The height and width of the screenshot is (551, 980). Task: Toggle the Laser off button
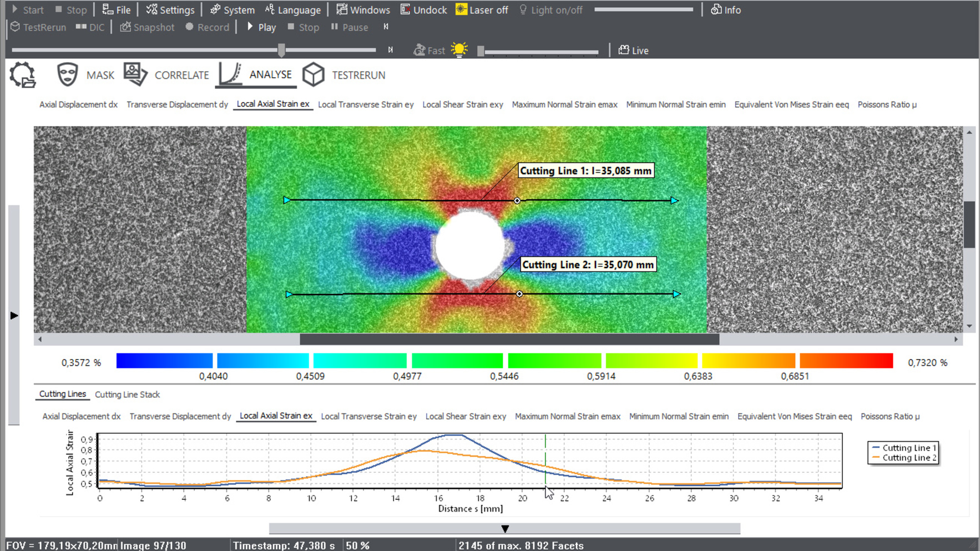coord(481,10)
